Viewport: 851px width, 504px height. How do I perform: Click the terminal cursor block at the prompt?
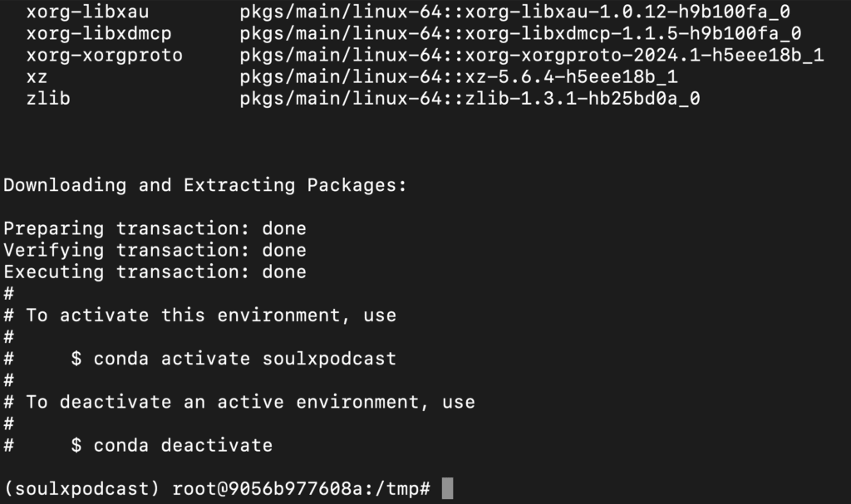[447, 488]
